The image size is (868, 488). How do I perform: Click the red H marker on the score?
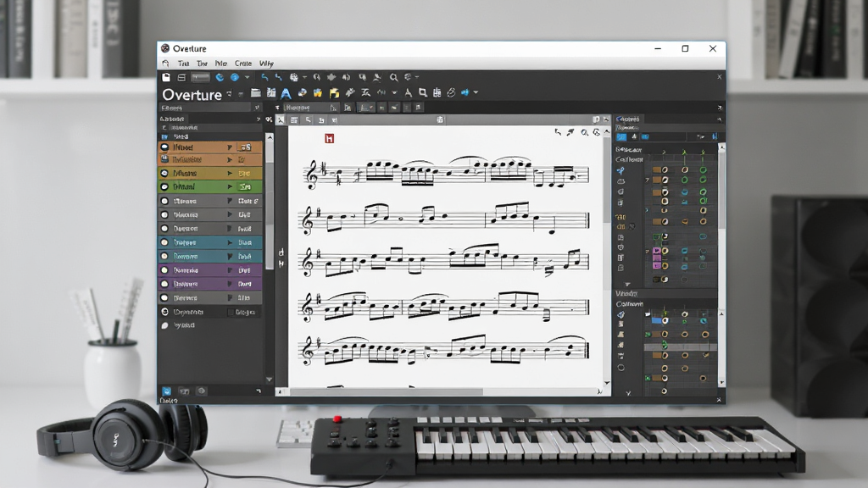tap(330, 138)
